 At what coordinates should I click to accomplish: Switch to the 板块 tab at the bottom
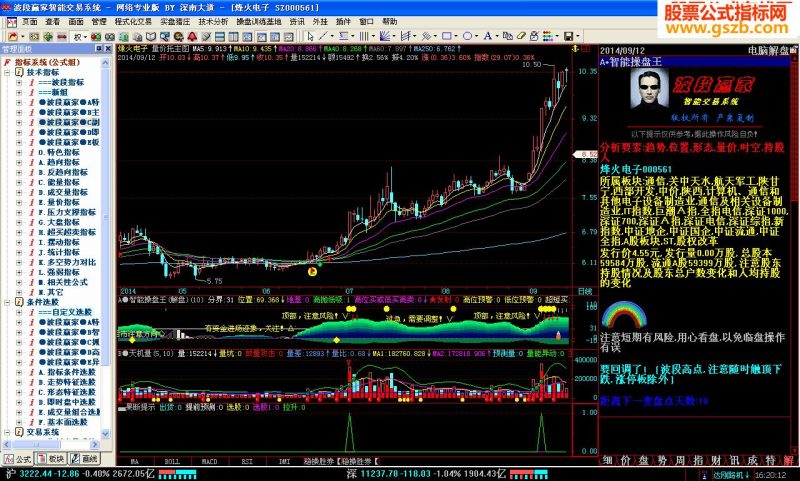point(51,459)
